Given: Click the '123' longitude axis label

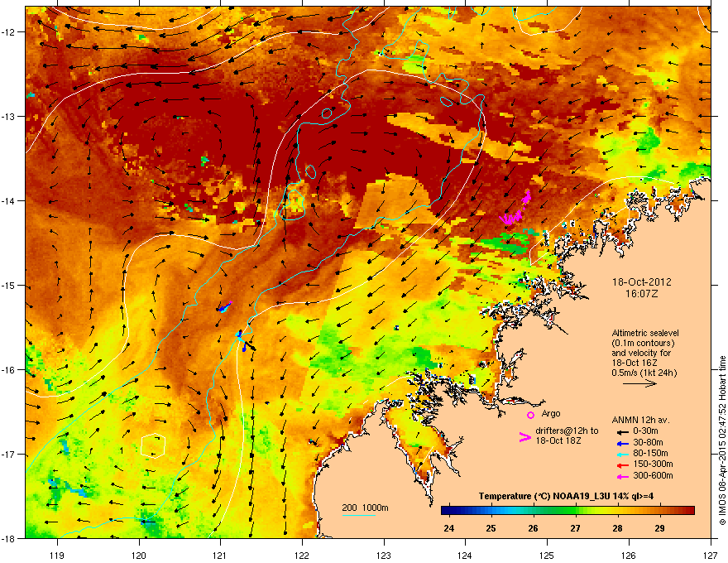Looking at the screenshot, I should point(384,555).
